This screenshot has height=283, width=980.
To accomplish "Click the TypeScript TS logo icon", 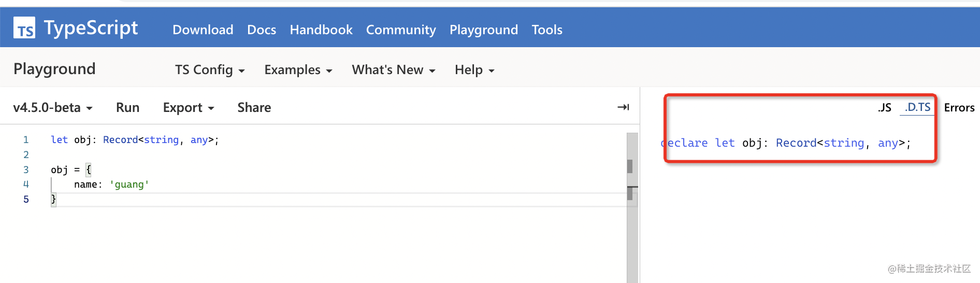I will [x=24, y=28].
